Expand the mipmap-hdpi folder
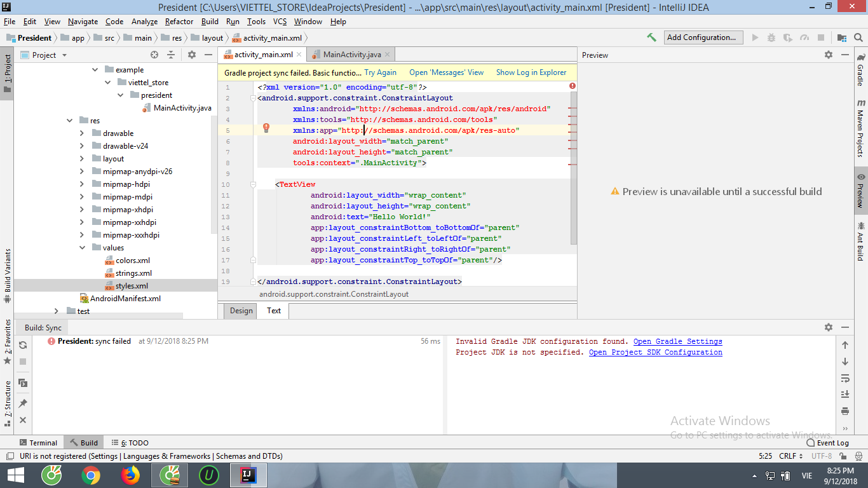868x488 pixels. pos(82,184)
